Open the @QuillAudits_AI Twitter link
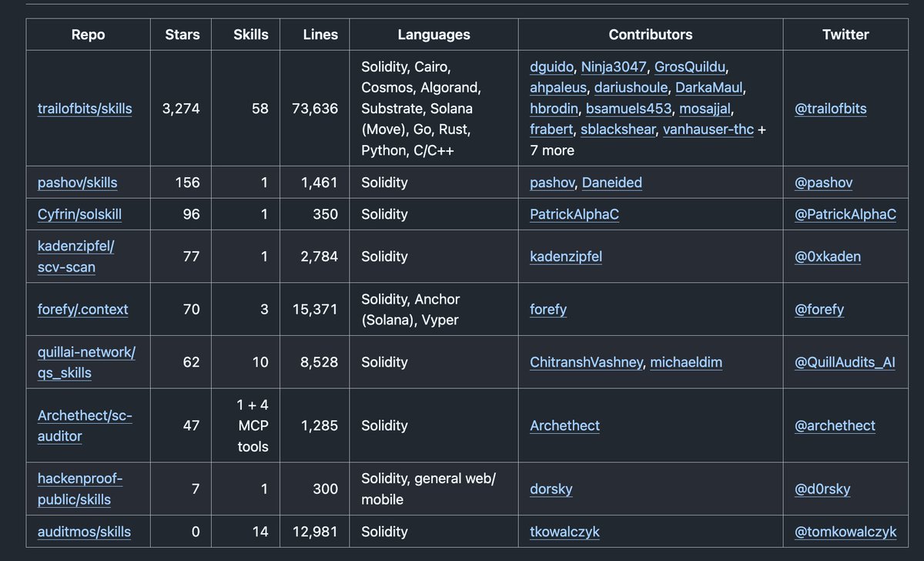Image resolution: width=924 pixels, height=561 pixels. [x=845, y=362]
